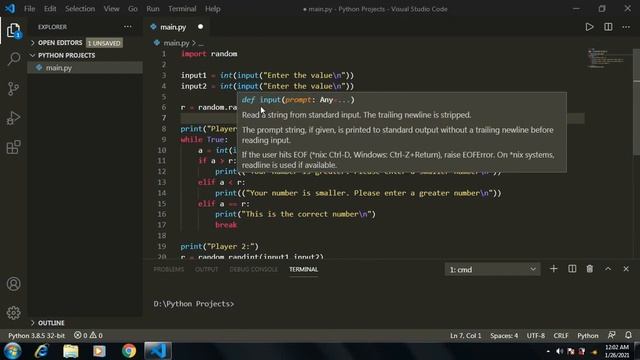640x360 pixels.
Task: Open the Help menu
Action: [x=213, y=9]
